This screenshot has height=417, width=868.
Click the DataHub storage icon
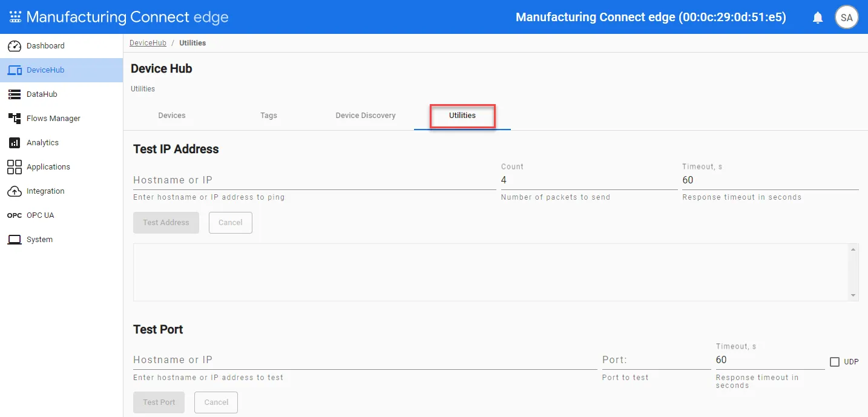[15, 94]
